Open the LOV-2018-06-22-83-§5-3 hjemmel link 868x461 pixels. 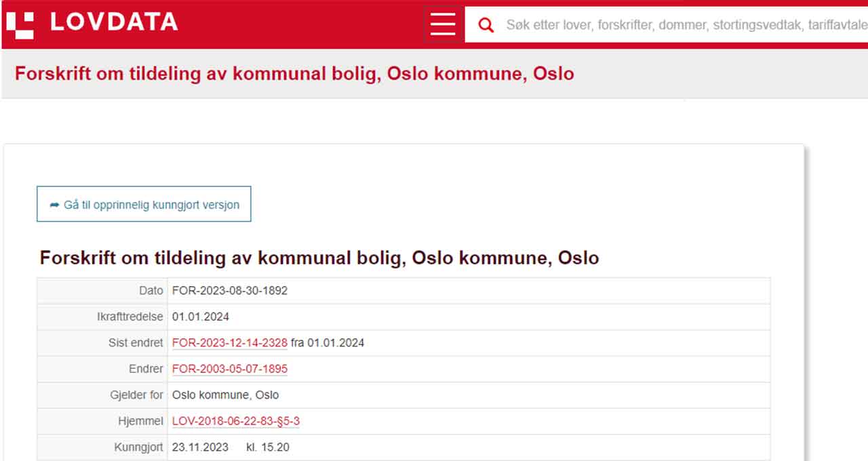(x=236, y=421)
